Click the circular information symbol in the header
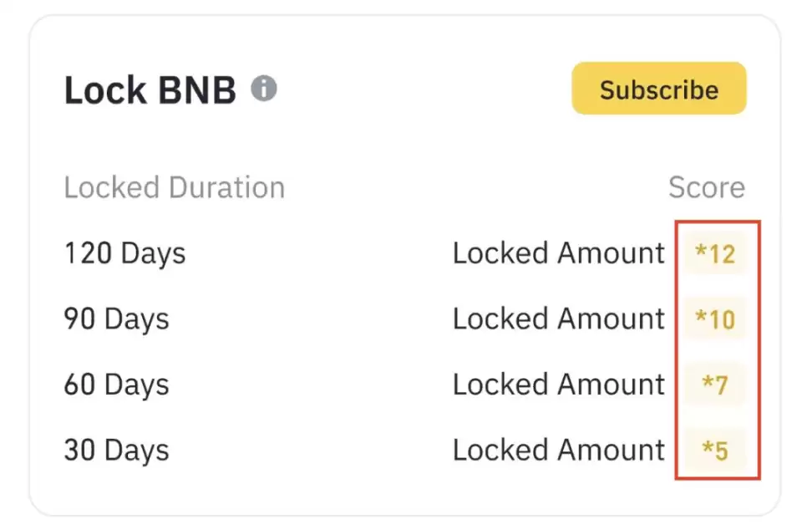Image resolution: width=812 pixels, height=530 pixels. click(266, 88)
